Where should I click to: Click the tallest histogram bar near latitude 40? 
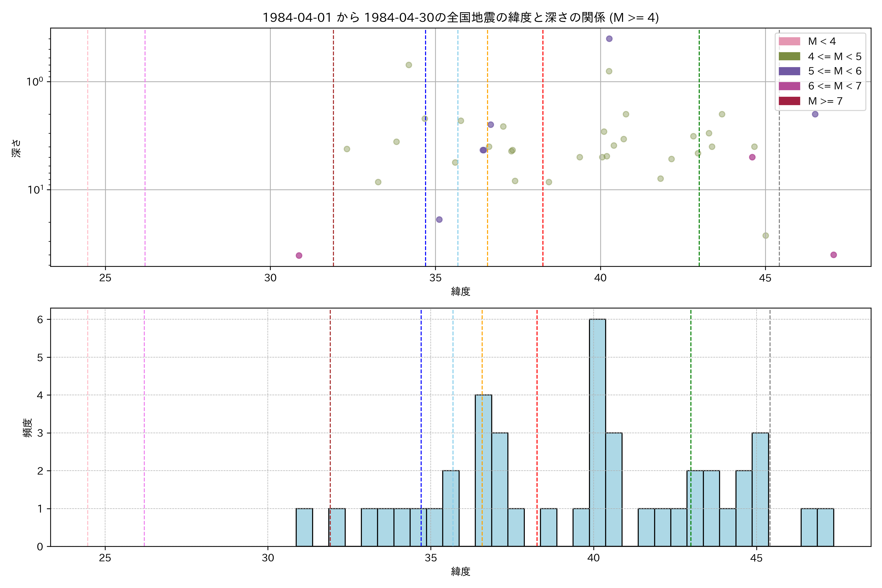pos(597,432)
